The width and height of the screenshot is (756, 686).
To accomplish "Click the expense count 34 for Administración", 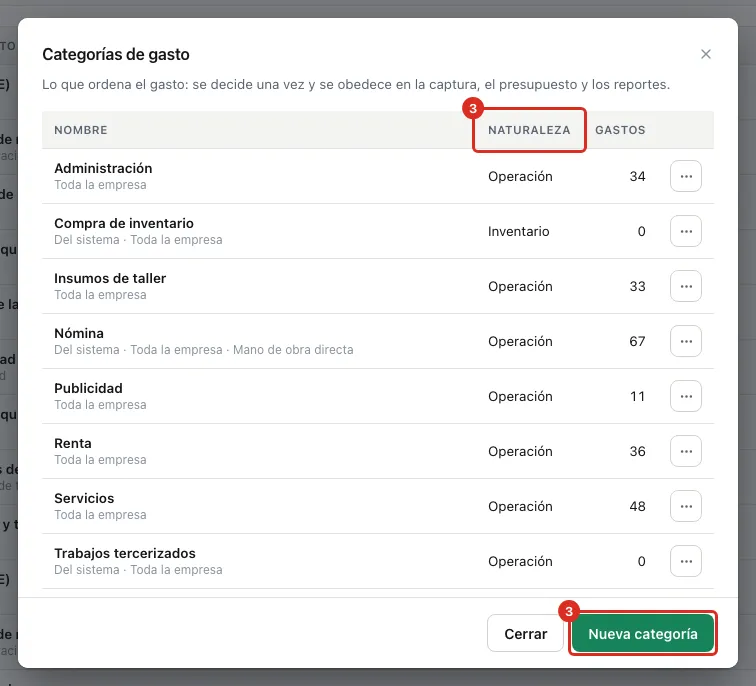I will point(637,176).
